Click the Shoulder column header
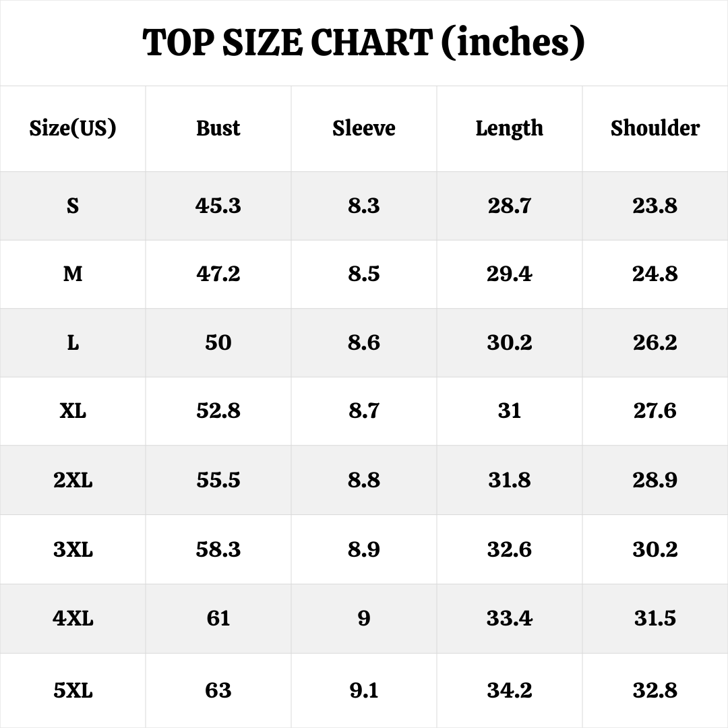Image resolution: width=728 pixels, height=728 pixels. click(x=655, y=128)
